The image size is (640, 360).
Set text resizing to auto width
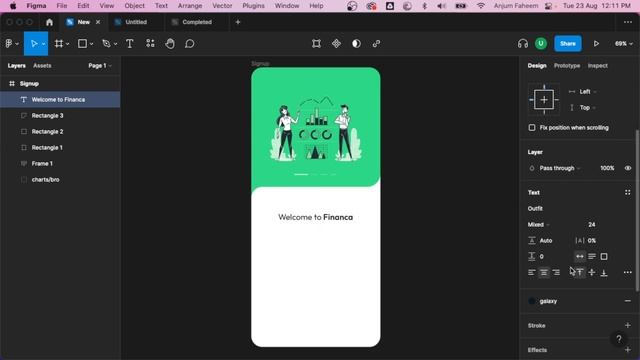click(580, 256)
